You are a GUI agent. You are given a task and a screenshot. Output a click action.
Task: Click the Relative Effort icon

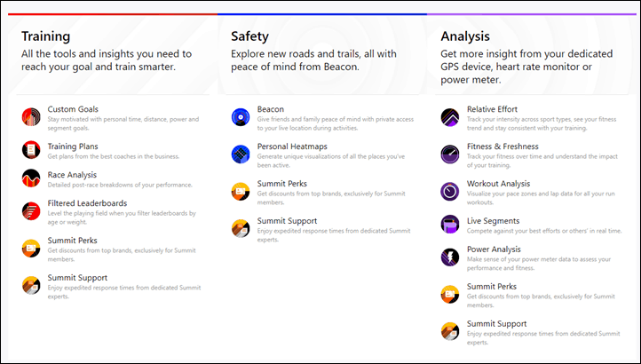450,117
